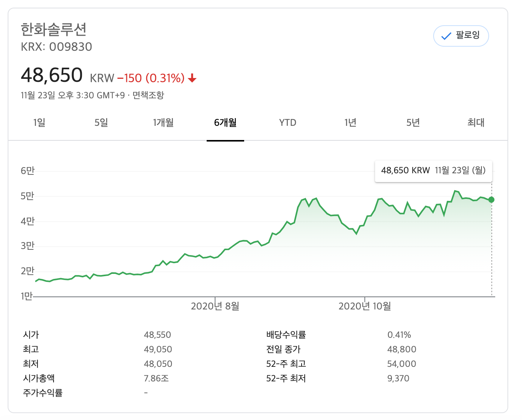The height and width of the screenshot is (420, 522).
Task: Click the green endpoint marker on chart
Action: point(491,200)
